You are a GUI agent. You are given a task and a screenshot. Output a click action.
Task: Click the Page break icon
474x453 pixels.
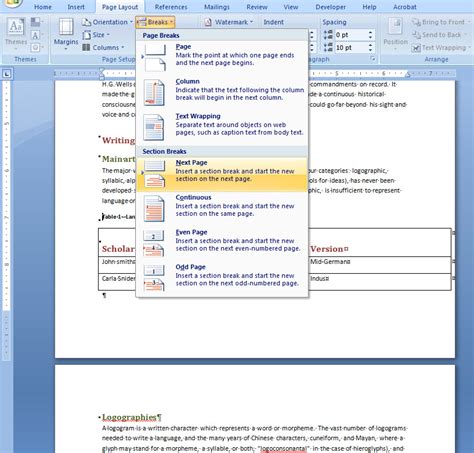tap(154, 58)
